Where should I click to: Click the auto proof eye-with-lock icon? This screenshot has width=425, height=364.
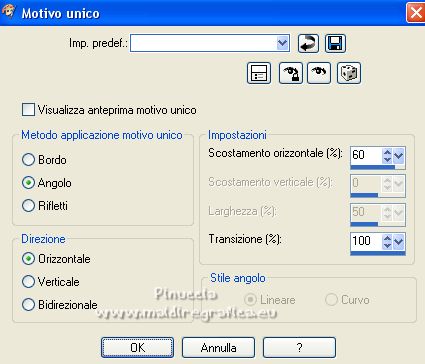[291, 73]
